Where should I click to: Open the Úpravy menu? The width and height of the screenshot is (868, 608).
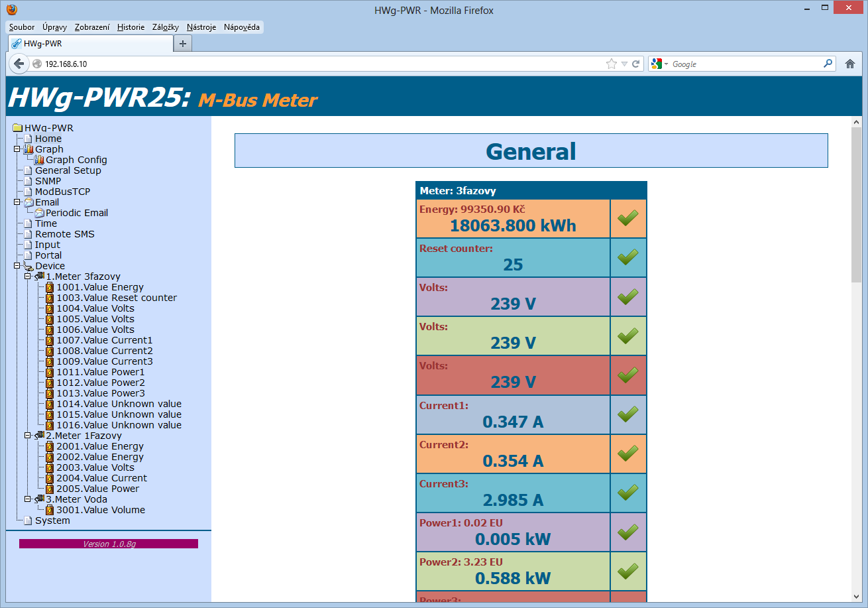[x=54, y=27]
